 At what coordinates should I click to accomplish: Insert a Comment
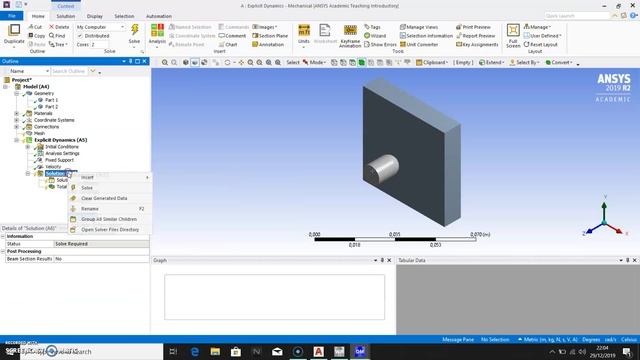pyautogui.click(x=232, y=36)
